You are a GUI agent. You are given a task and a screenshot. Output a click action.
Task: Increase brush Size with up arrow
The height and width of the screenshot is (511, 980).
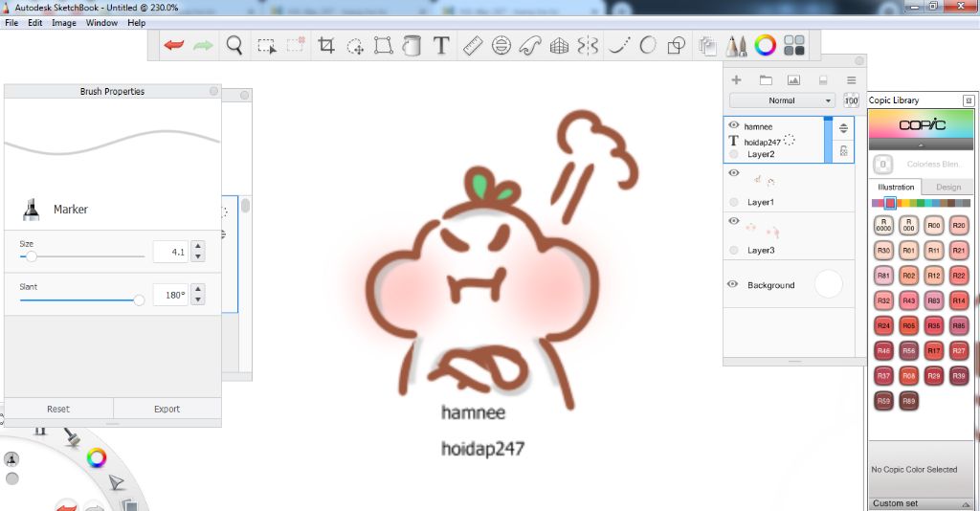198,247
